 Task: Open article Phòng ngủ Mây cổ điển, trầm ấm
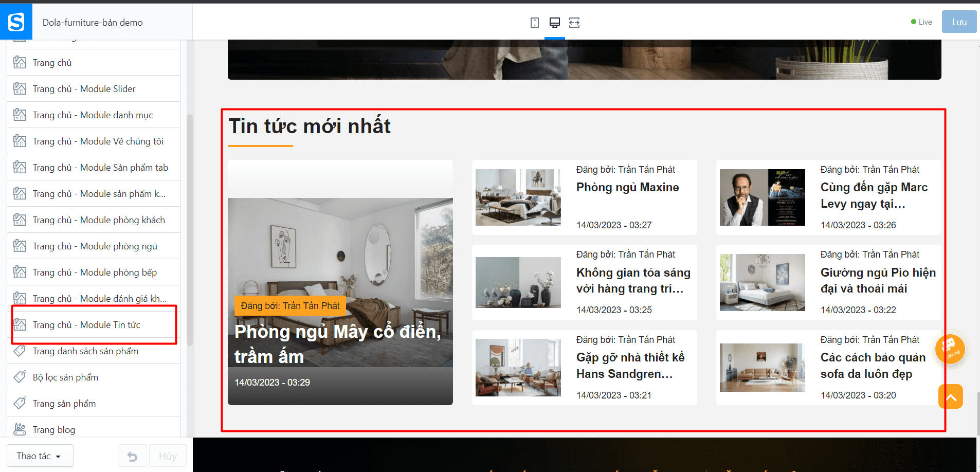[338, 344]
